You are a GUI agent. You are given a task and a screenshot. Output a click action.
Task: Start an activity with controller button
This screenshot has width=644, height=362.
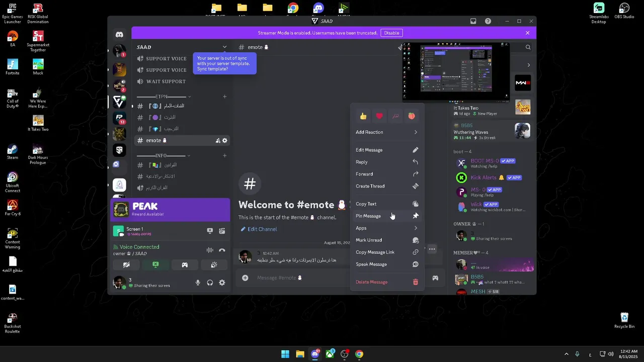[x=185, y=265]
